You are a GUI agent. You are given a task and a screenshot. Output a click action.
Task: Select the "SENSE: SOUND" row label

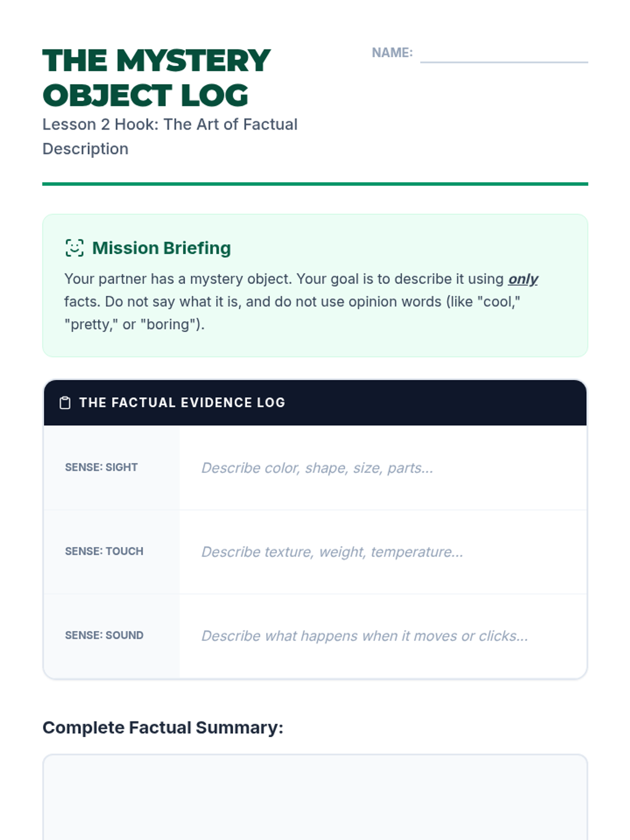pyautogui.click(x=104, y=635)
